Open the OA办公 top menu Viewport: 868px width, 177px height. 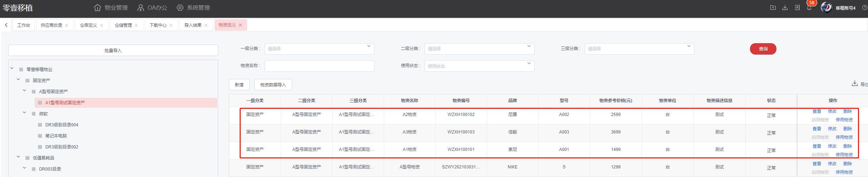pyautogui.click(x=152, y=8)
